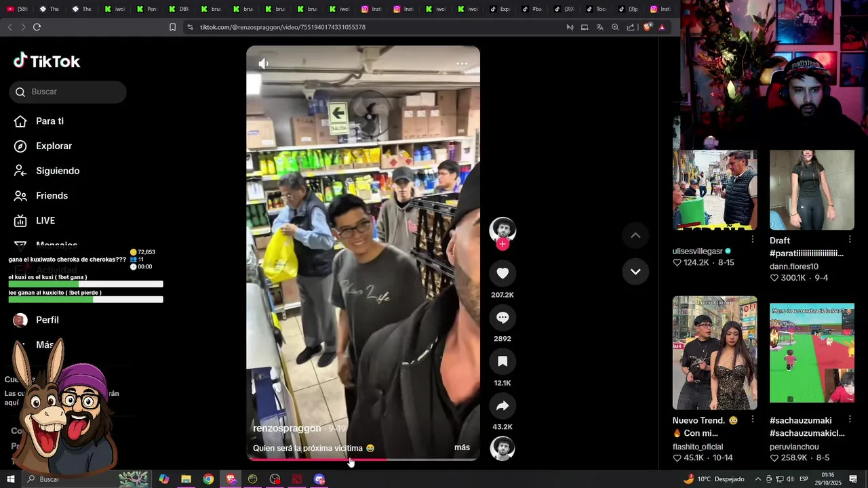Bookmark this page in address bar
Screen dimensions: 868x488
(x=172, y=27)
